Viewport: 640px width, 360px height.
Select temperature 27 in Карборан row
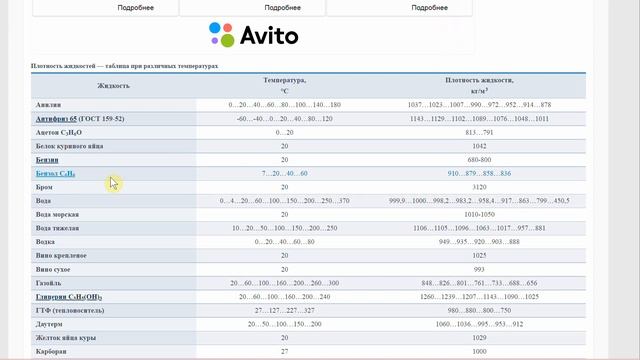pyautogui.click(x=284, y=351)
